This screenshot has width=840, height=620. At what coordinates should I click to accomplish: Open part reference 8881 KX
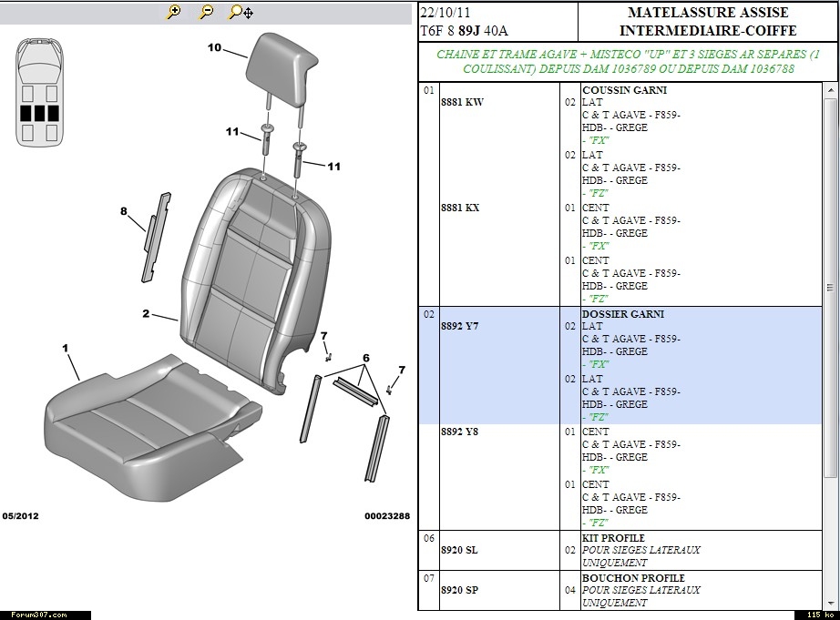point(460,208)
